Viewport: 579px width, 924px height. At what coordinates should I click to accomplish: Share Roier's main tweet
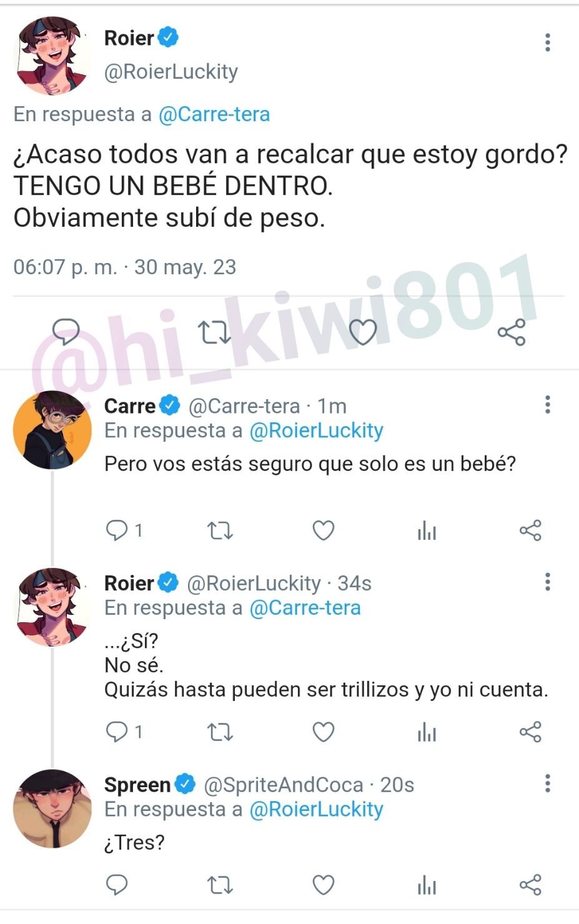(x=512, y=332)
